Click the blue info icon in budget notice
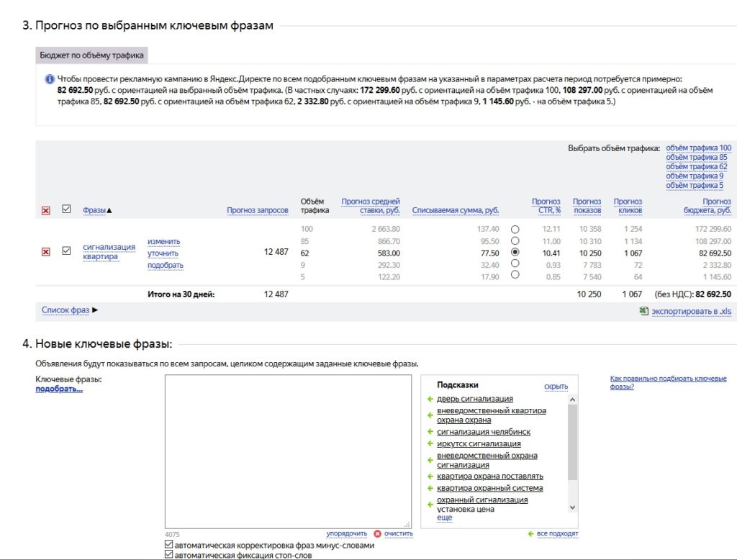737x560 pixels. click(x=50, y=79)
